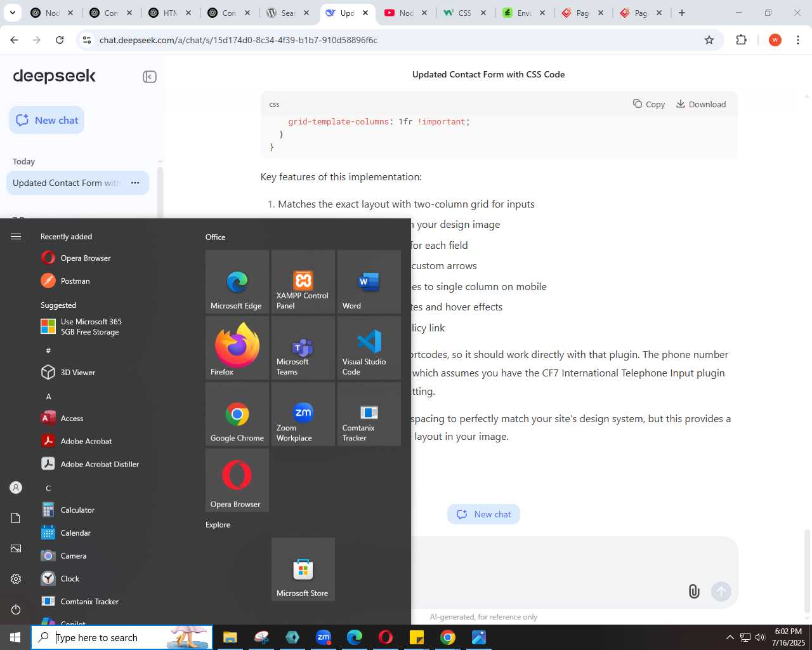Click the taskbar search box
812x650 pixels.
(x=122, y=637)
